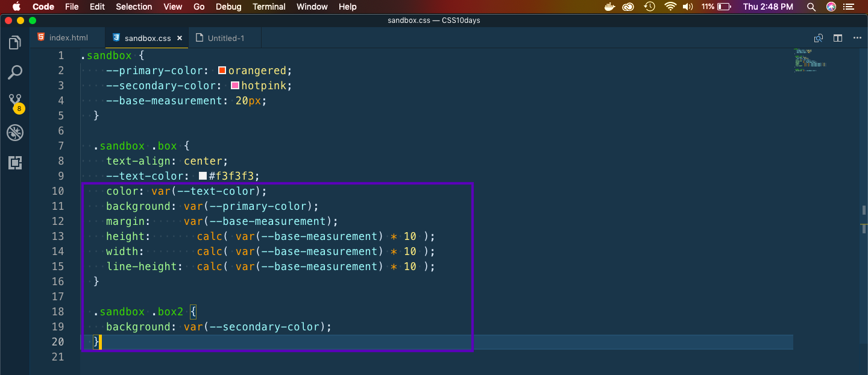Viewport: 868px width, 375px height.
Task: Click the Creative Cloud menu bar icon
Action: point(629,7)
